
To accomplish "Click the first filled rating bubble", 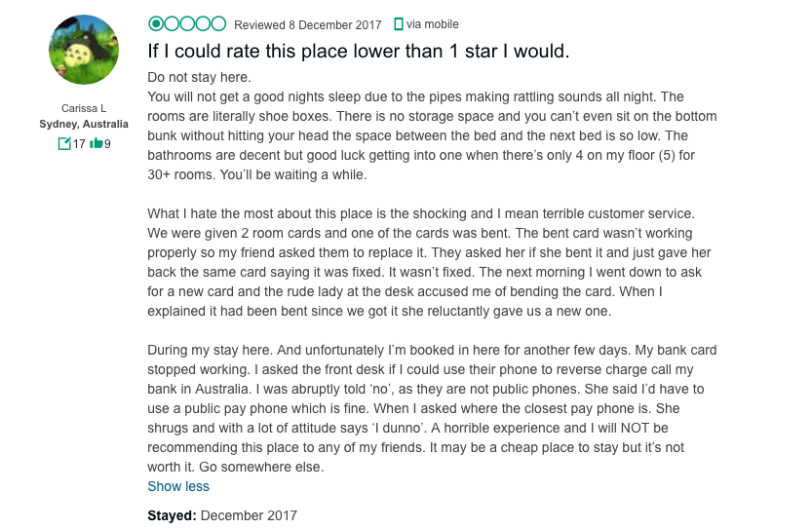I will coord(156,23).
